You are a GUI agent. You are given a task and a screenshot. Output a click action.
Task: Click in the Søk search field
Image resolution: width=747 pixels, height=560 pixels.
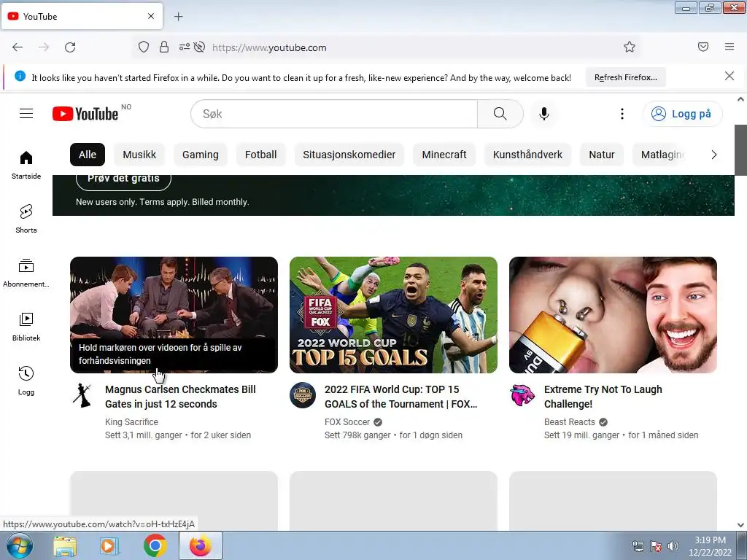[333, 114]
